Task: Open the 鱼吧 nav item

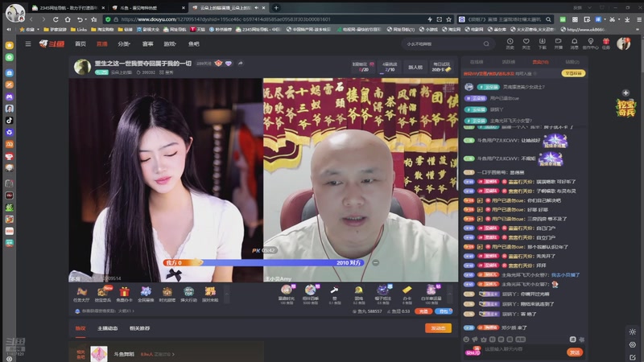Action: [x=193, y=44]
